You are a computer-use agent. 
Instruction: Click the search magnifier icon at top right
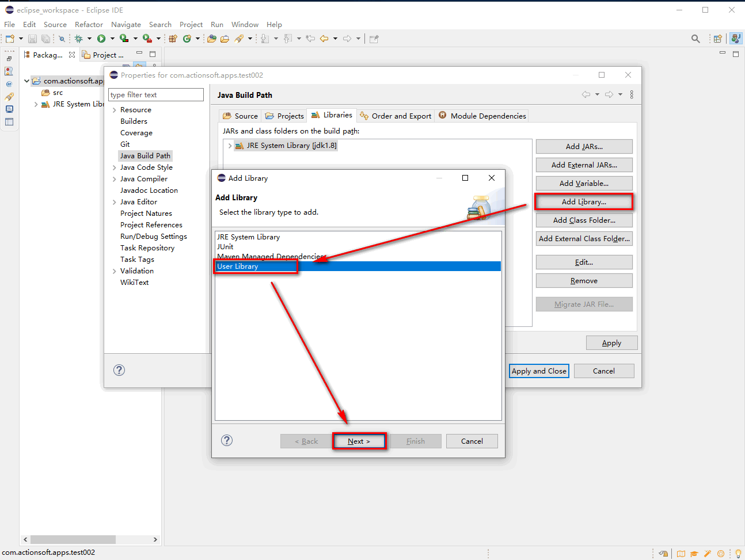(695, 39)
